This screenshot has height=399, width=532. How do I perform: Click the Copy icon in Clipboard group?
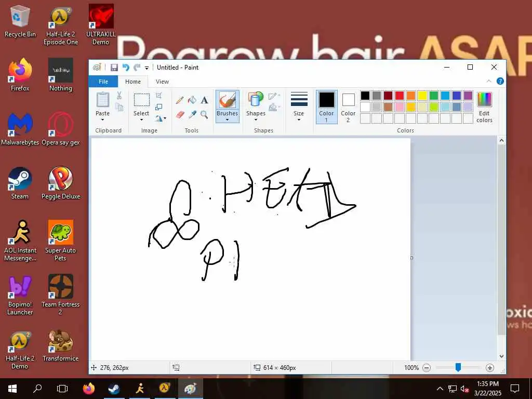119,108
